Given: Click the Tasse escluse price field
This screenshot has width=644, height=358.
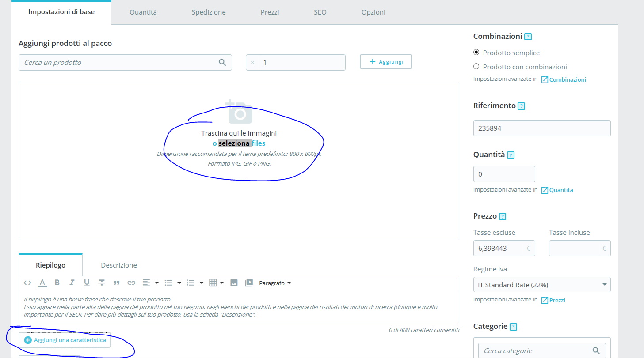Looking at the screenshot, I should pos(504,248).
